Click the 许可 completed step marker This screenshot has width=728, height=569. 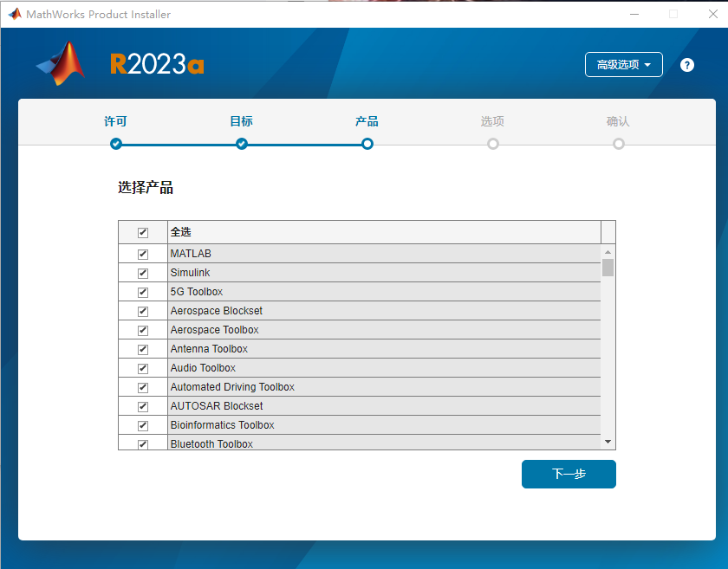116,144
